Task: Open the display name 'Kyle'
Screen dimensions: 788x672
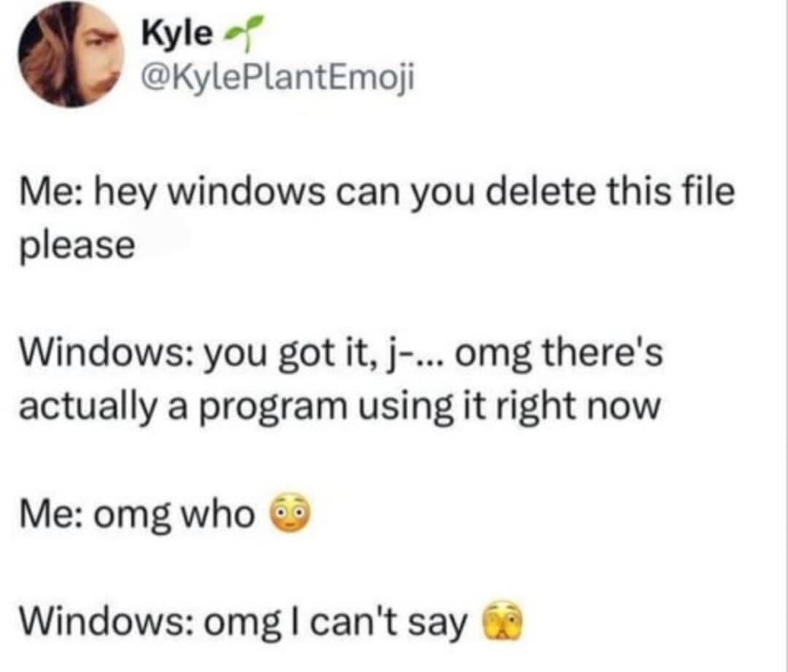Action: [177, 34]
